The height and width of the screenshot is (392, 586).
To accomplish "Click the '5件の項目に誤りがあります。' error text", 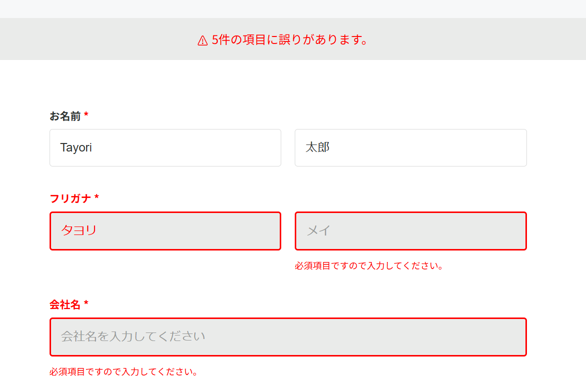I will click(x=290, y=40).
